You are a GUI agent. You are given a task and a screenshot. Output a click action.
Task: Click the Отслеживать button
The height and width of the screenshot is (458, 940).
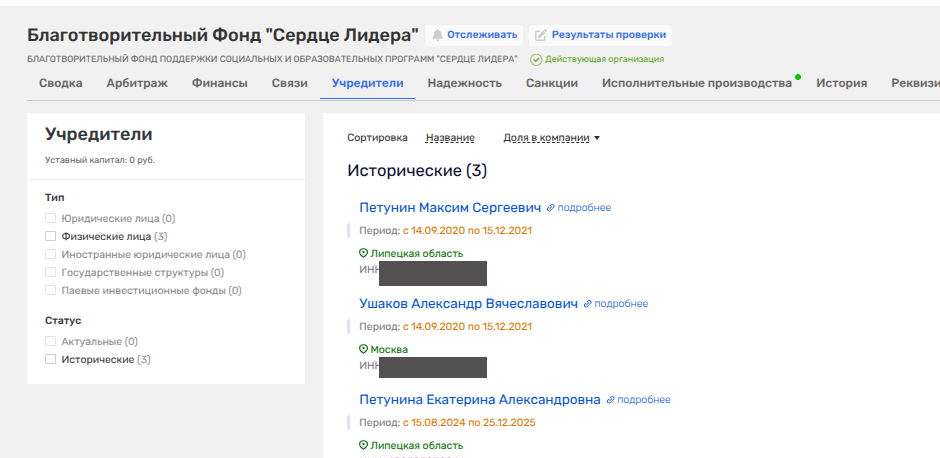[474, 35]
